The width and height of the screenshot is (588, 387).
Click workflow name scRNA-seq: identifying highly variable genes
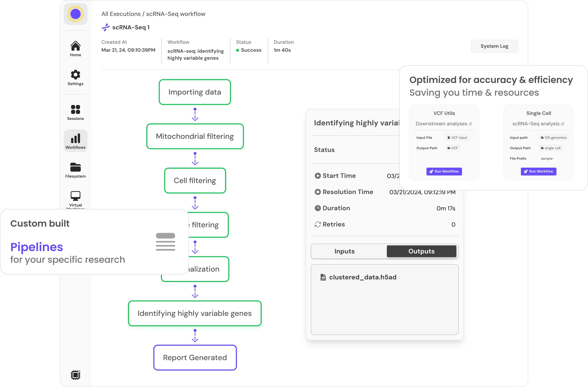pyautogui.click(x=196, y=55)
